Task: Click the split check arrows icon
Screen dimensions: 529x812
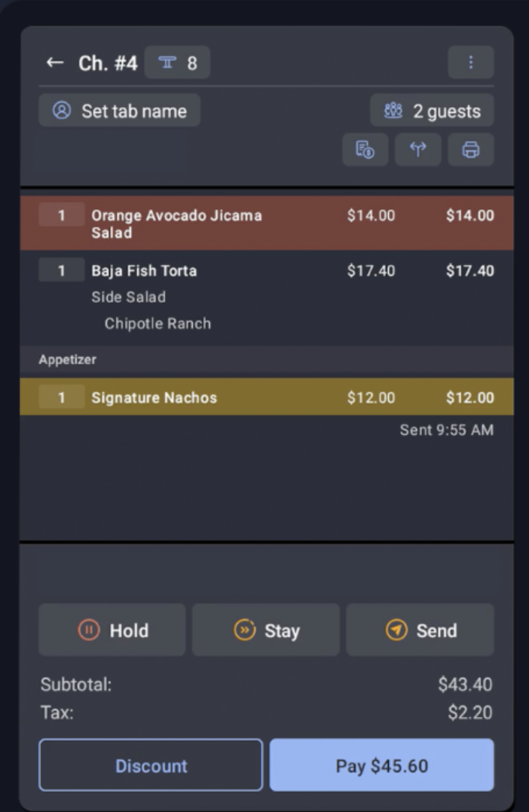Action: [x=418, y=150]
